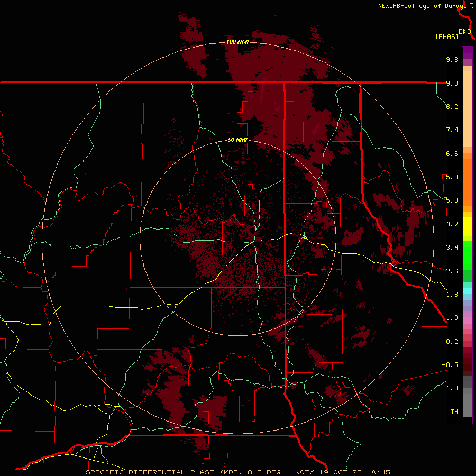Select the -0.5 scale label
476x476 pixels.
point(450,365)
